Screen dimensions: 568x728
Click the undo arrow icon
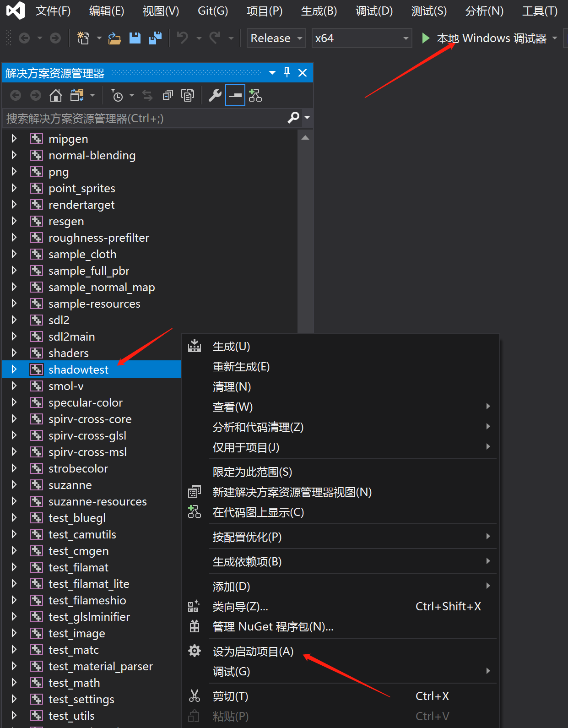[183, 38]
